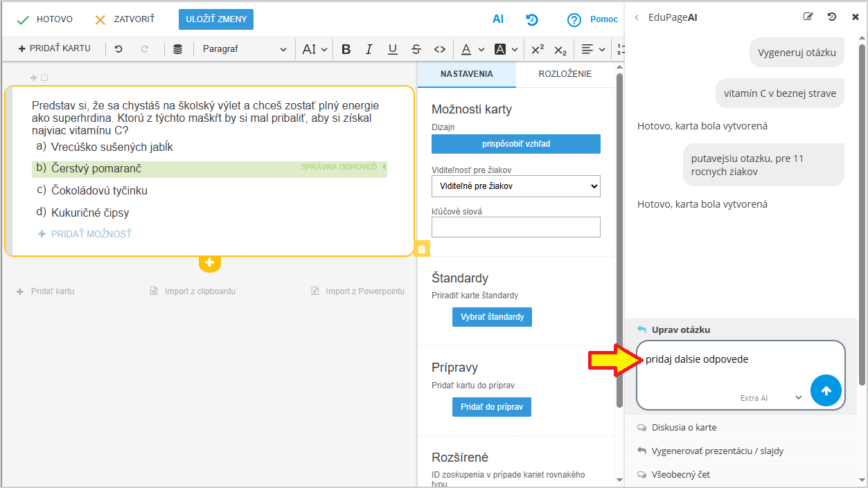The width and height of the screenshot is (868, 488).
Task: Insert superscript using x² icon
Action: pos(538,49)
